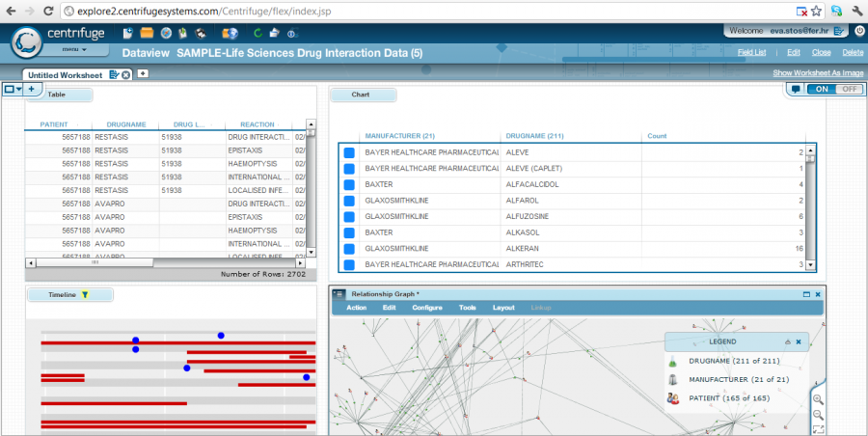868x436 pixels.
Task: Close the Untitled Worksheet tab
Action: [126, 74]
